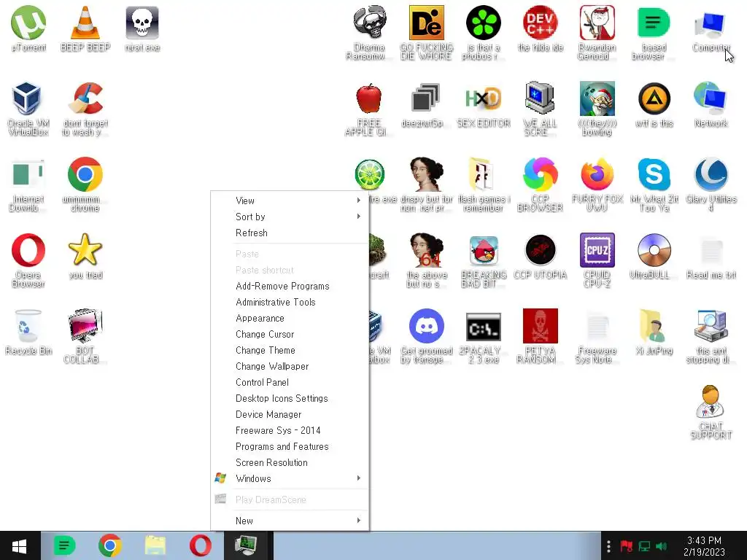Select the green flower ICQ icon
The image size is (747, 560).
click(x=483, y=23)
